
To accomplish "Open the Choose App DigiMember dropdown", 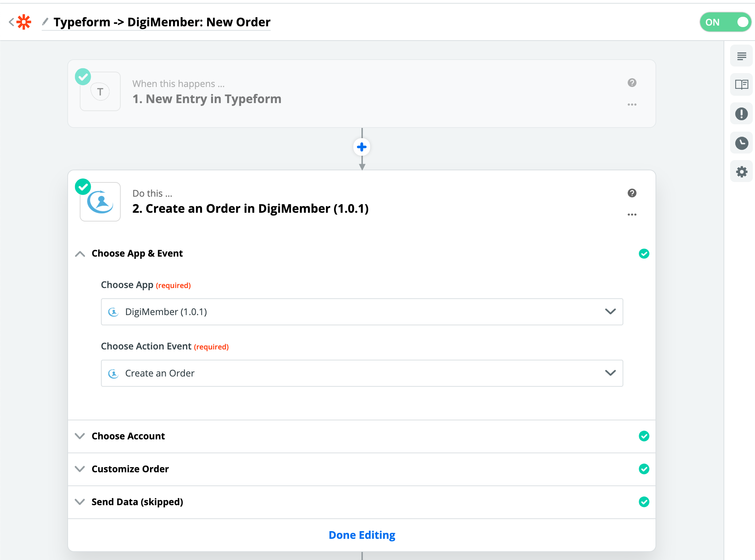I will click(362, 312).
